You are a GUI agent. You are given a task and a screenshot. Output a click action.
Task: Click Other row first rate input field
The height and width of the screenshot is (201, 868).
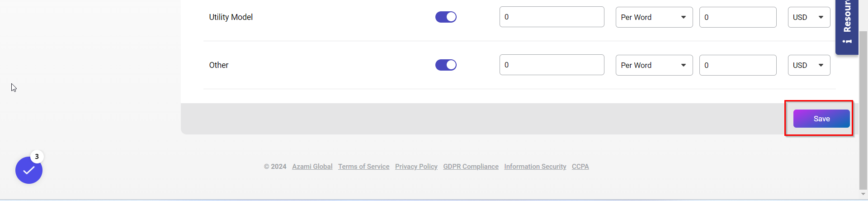552,65
